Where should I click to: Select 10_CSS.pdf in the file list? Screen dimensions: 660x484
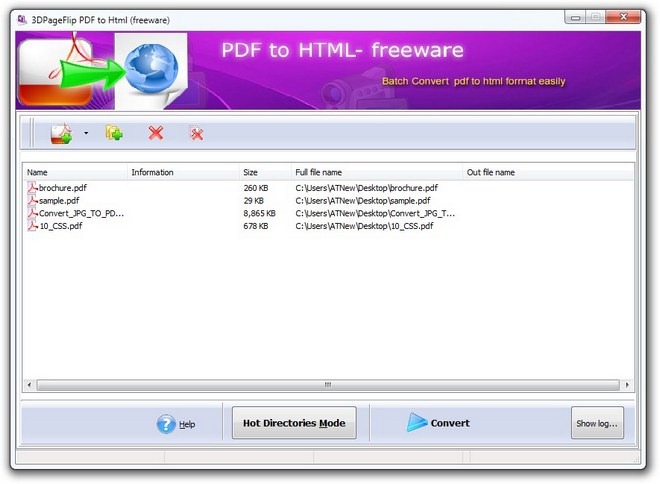pyautogui.click(x=61, y=226)
